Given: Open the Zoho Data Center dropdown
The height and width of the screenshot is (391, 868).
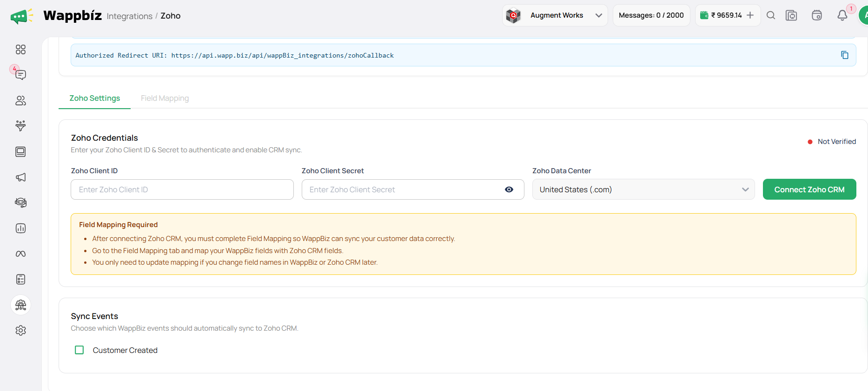Looking at the screenshot, I should (643, 189).
